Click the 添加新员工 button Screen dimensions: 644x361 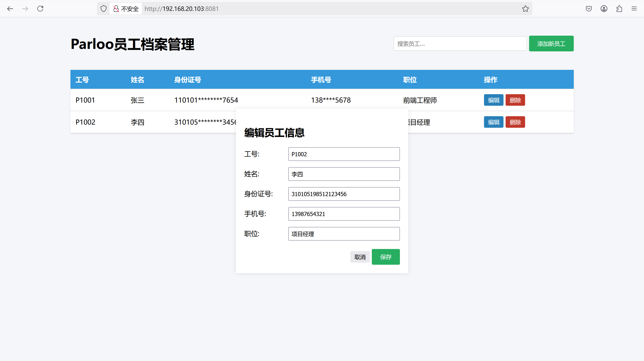pyautogui.click(x=551, y=43)
